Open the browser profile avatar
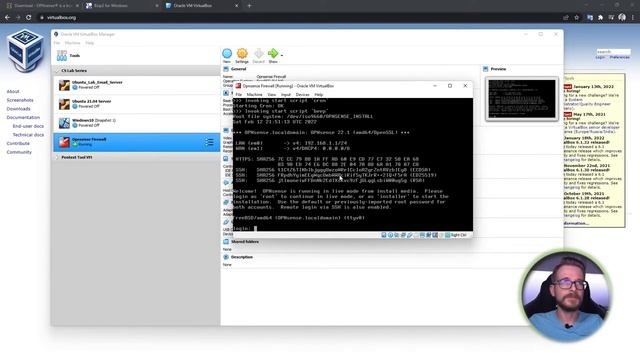Screen dimensions: 640x360 pyautogui.click(x=622, y=18)
